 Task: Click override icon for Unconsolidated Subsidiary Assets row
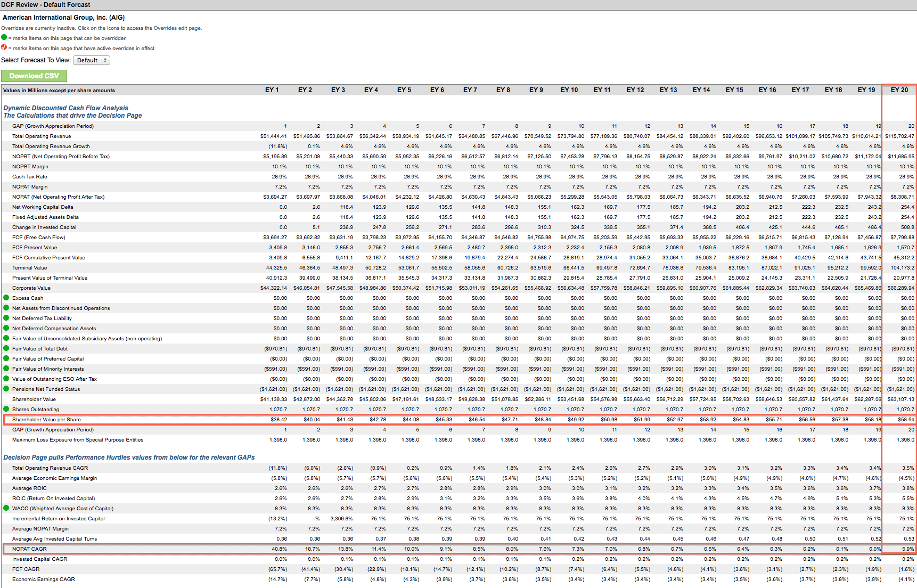click(6, 338)
